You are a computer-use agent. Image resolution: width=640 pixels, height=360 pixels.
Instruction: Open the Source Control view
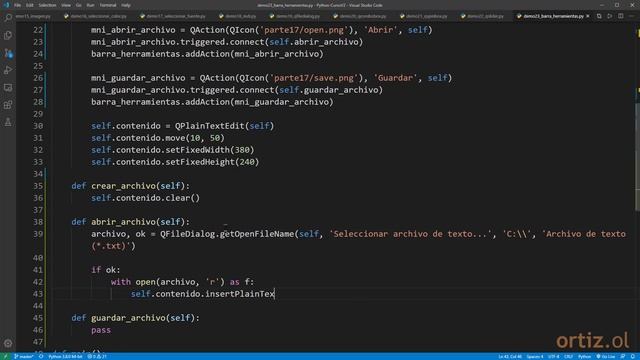click(8, 53)
